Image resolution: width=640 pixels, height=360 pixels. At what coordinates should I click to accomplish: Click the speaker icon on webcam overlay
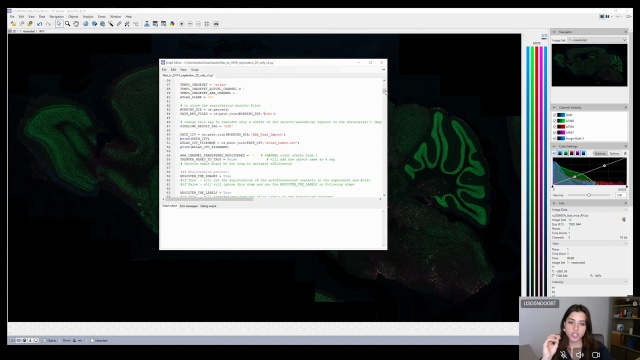click(x=580, y=355)
